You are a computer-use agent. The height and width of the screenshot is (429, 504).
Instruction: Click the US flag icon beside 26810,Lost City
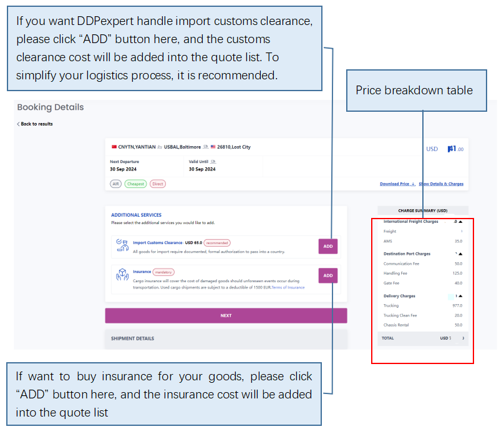tap(213, 147)
